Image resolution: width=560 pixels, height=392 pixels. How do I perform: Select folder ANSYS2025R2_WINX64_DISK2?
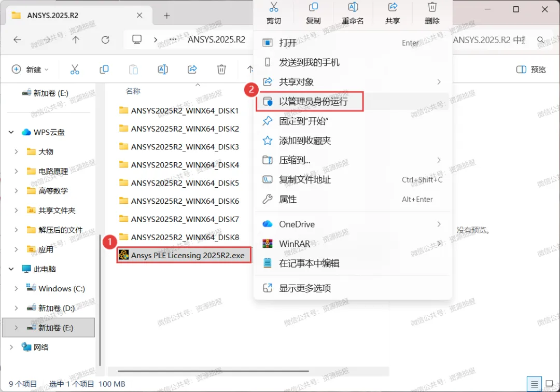[x=179, y=129]
